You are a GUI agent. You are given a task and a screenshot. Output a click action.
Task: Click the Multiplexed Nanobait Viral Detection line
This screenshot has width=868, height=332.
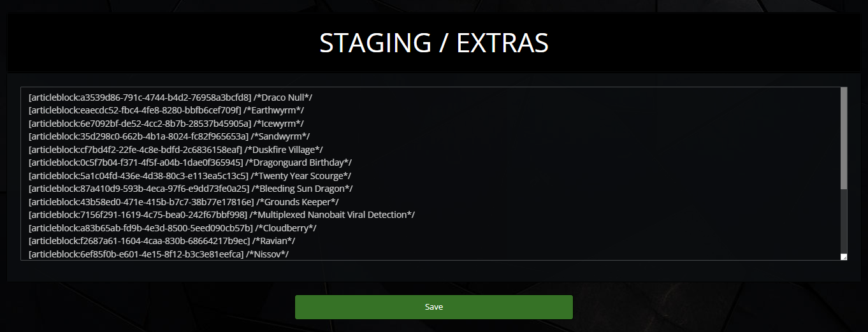222,215
